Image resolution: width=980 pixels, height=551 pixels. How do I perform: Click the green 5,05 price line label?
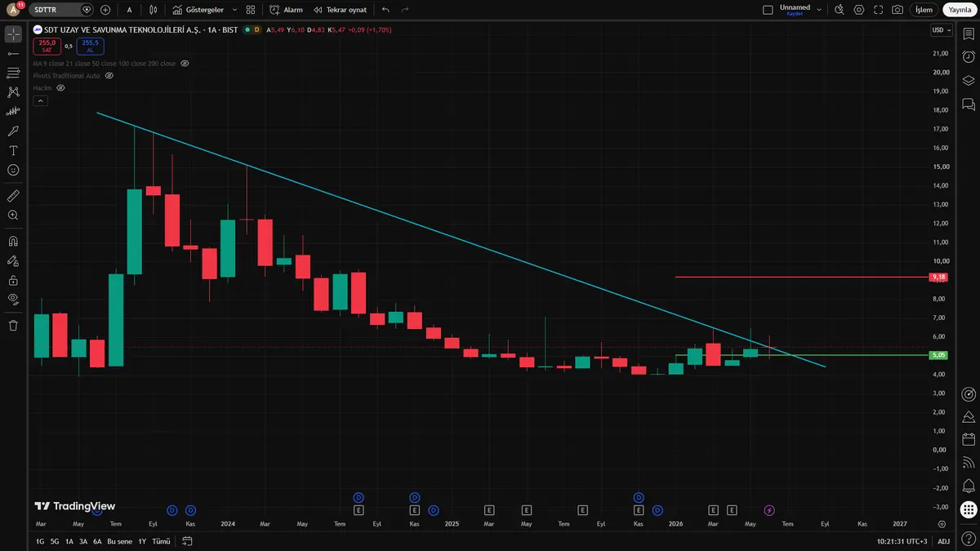pos(939,355)
